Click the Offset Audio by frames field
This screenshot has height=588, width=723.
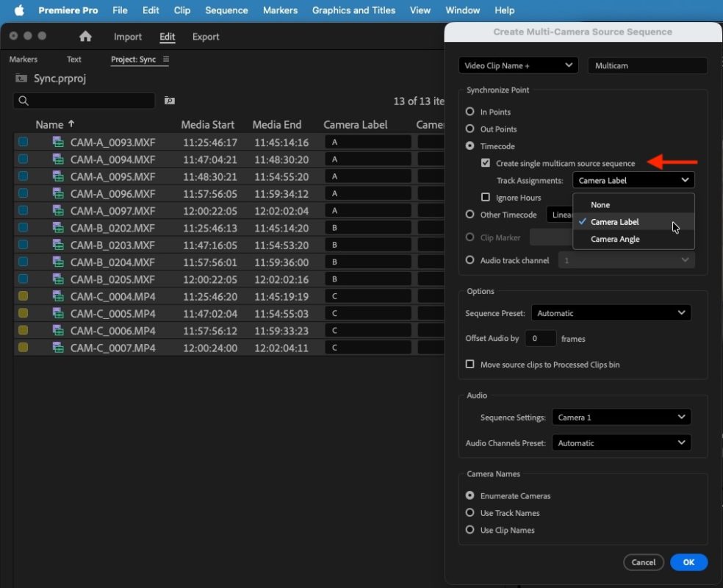point(540,339)
